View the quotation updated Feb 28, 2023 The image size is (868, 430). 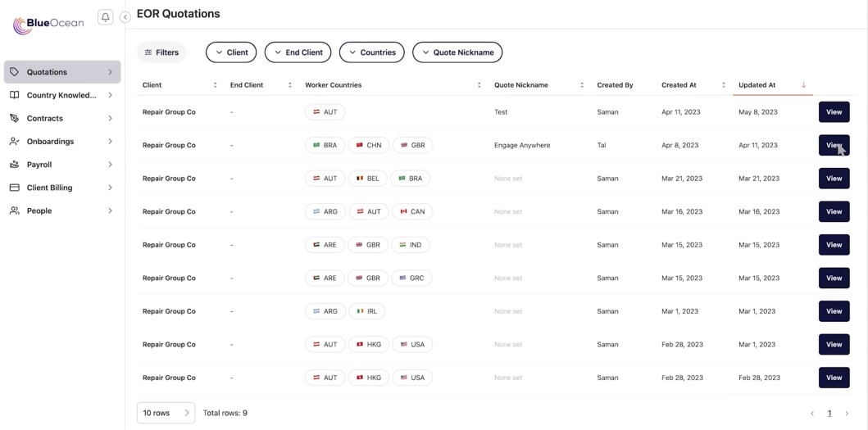(x=834, y=378)
